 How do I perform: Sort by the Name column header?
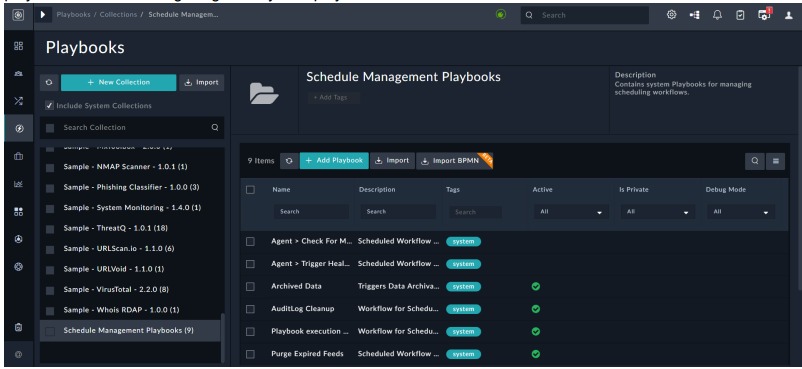[x=281, y=189]
